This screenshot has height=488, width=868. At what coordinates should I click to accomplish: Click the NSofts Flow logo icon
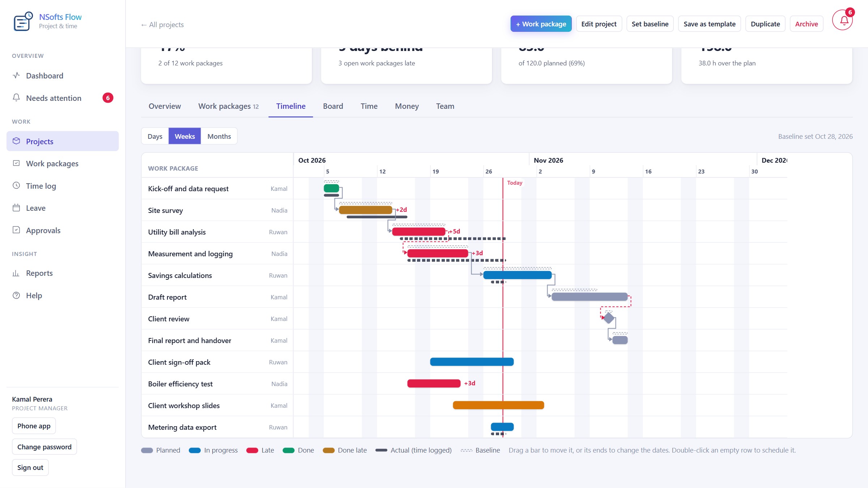click(23, 21)
